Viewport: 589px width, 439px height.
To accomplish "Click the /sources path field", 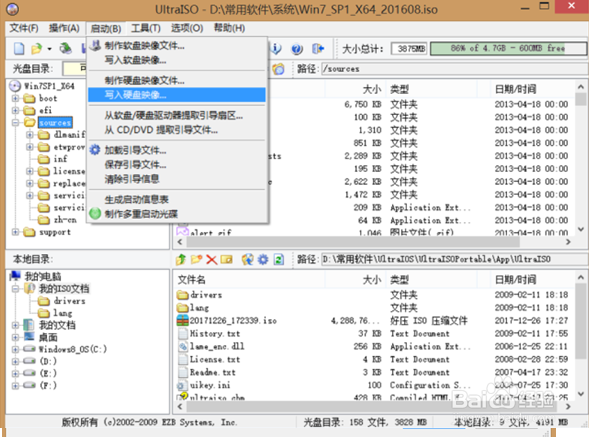I will tap(454, 69).
